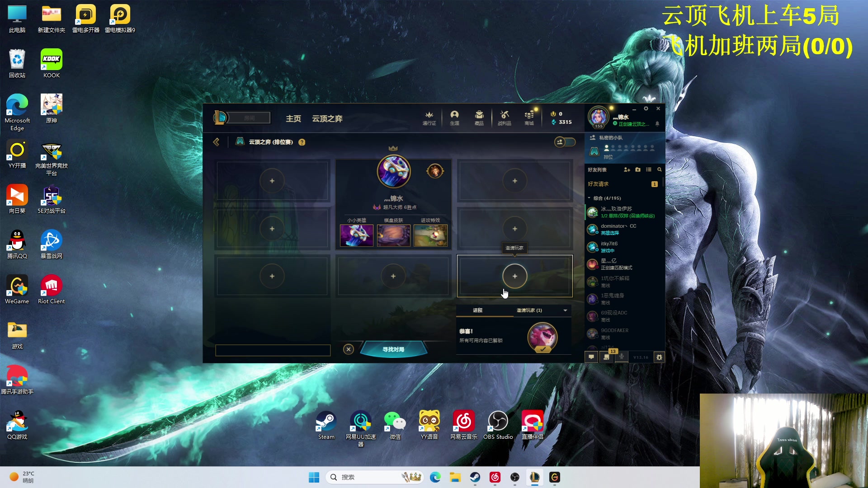Click the friend list search icon

click(x=659, y=169)
